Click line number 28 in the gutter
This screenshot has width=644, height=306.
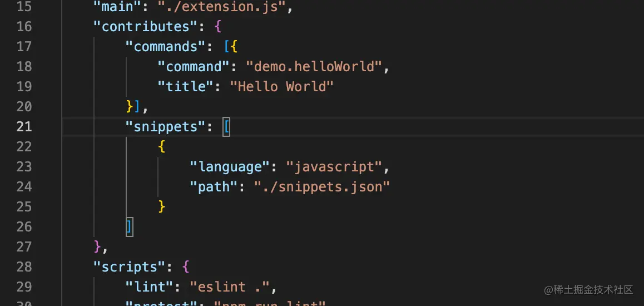point(24,267)
